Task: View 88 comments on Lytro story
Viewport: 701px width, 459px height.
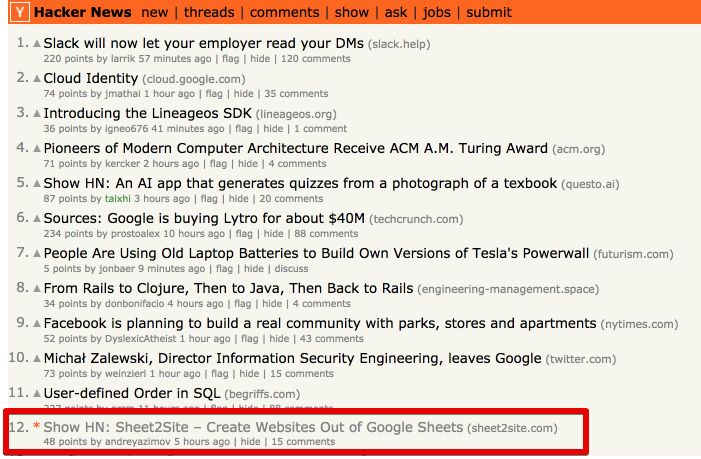Action: [326, 233]
